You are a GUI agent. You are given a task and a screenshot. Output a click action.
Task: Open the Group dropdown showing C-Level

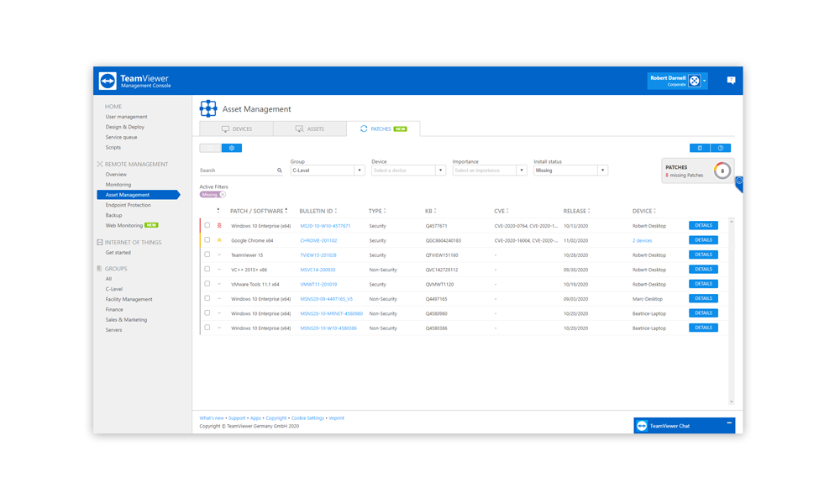click(x=328, y=171)
